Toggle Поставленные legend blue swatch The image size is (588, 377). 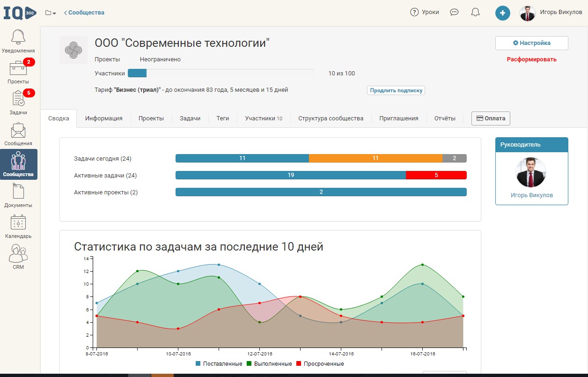tap(198, 364)
